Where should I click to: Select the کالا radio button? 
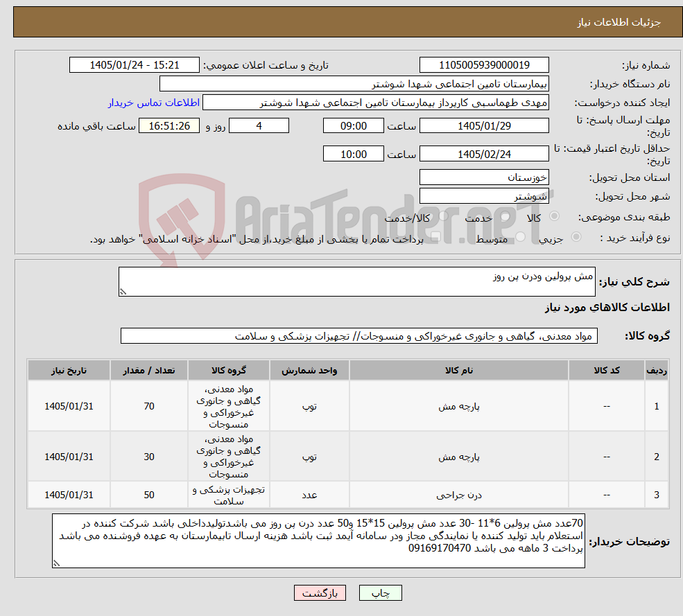click(555, 216)
